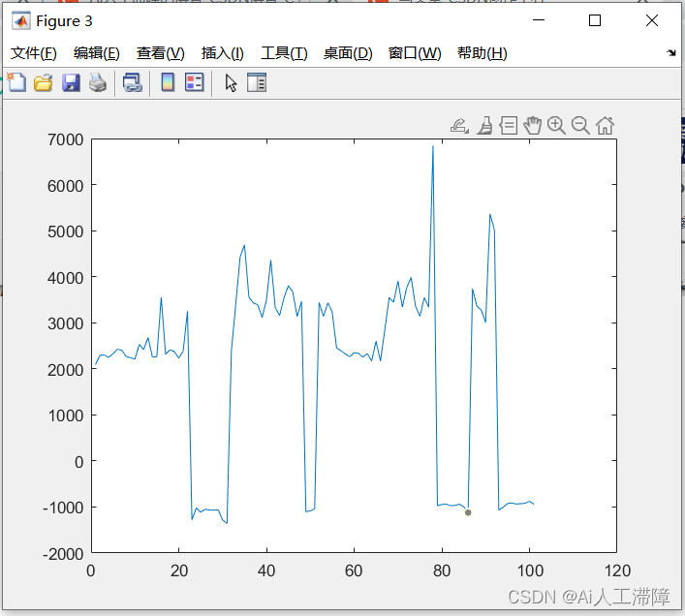Close the Figure 3 window
This screenshot has height=616, width=685.
click(x=652, y=20)
